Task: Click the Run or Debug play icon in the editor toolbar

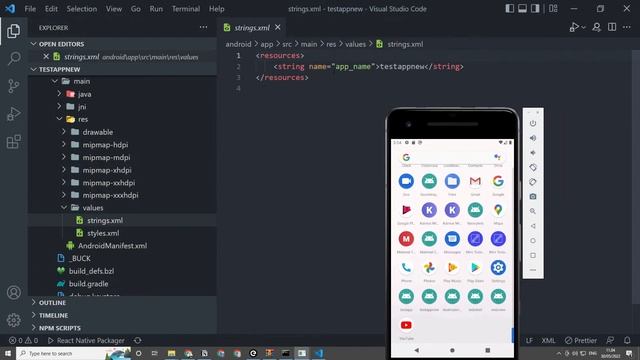Action: 574,27
